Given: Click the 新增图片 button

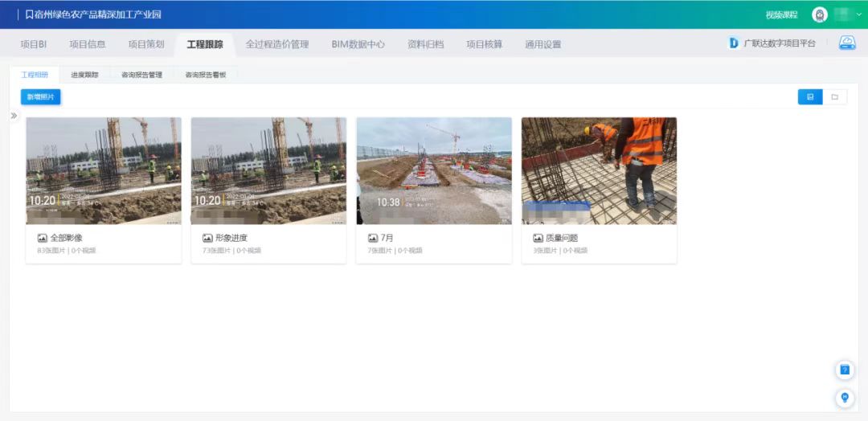Looking at the screenshot, I should click(x=40, y=96).
